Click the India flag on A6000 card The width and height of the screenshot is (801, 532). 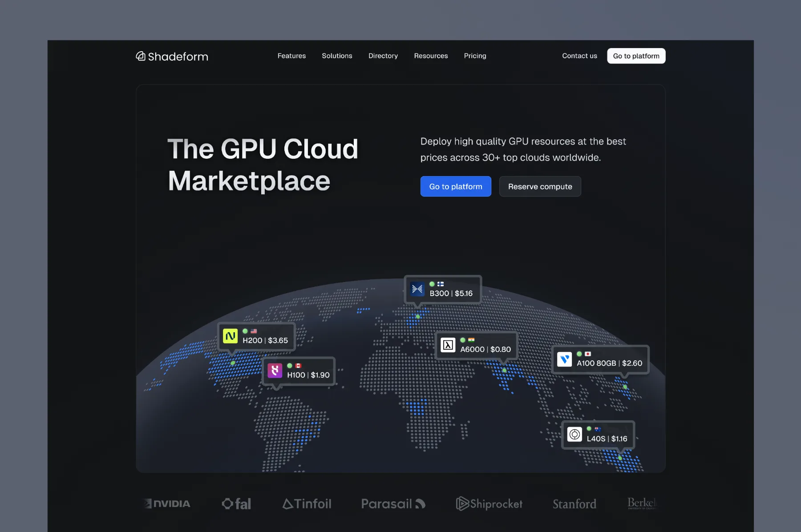(471, 340)
